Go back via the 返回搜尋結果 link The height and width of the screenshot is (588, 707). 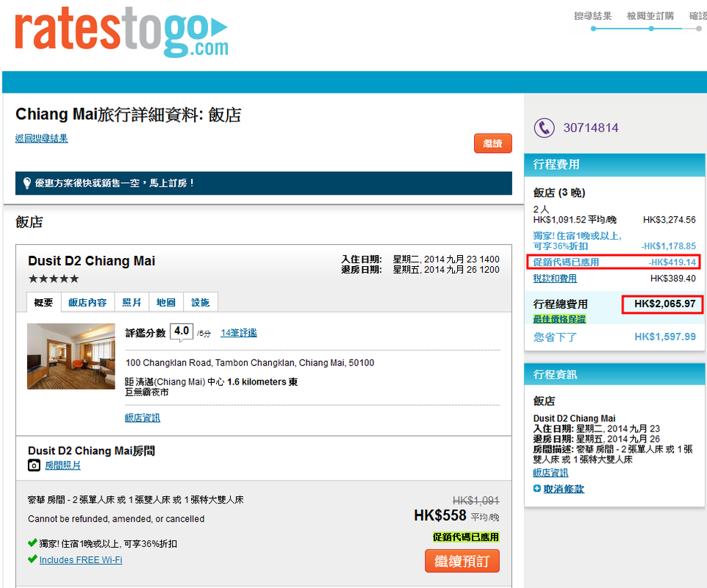click(42, 138)
